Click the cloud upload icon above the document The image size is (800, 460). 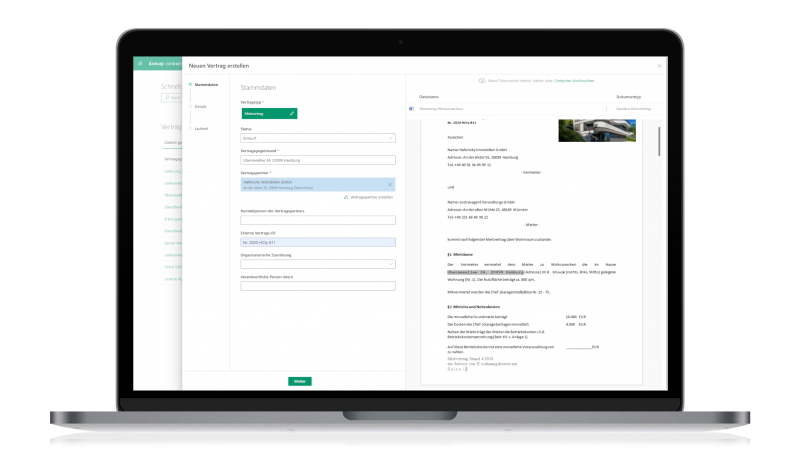pos(482,80)
